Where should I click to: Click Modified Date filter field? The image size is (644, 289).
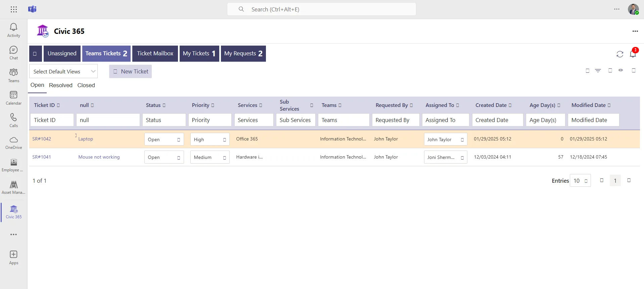594,120
